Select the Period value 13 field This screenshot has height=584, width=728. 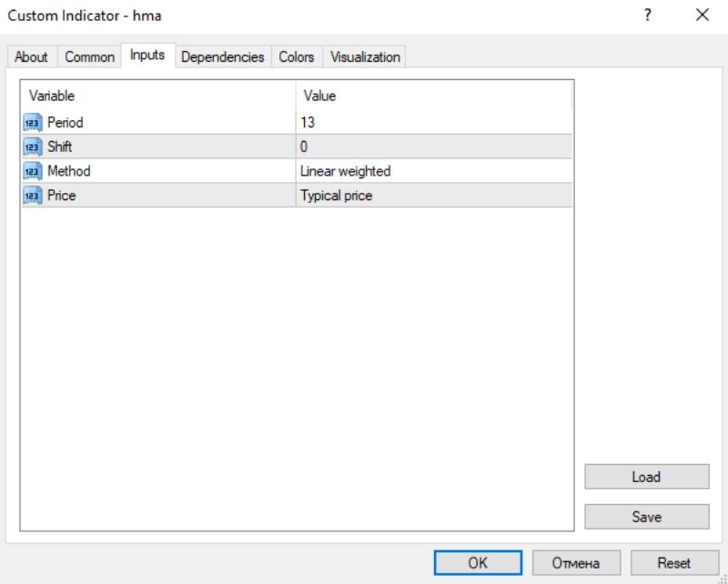click(433, 122)
